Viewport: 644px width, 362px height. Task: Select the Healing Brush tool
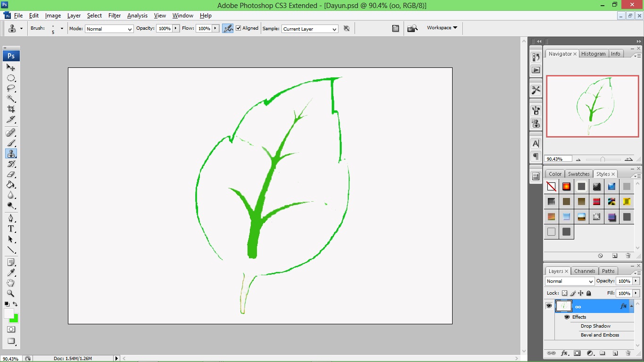[10, 132]
